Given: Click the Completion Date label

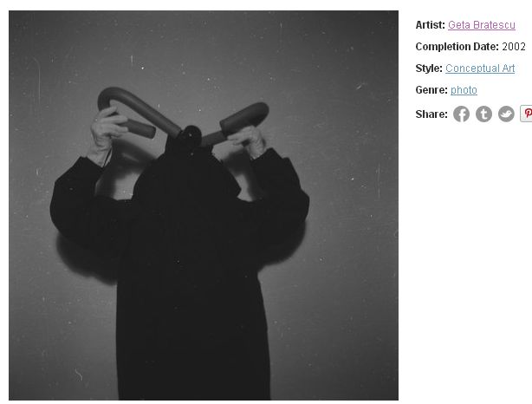Looking at the screenshot, I should pos(457,47).
